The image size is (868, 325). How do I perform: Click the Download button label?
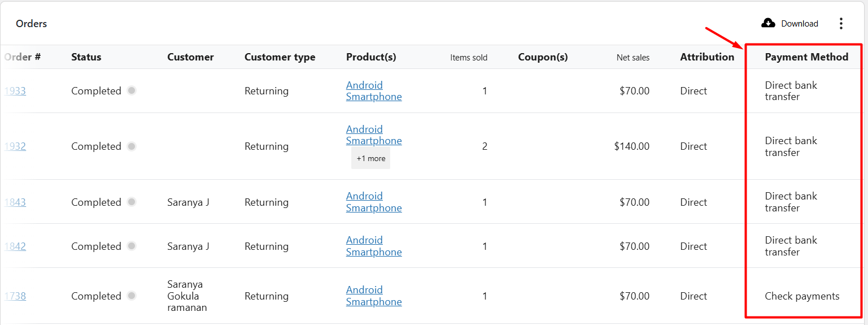coord(799,24)
